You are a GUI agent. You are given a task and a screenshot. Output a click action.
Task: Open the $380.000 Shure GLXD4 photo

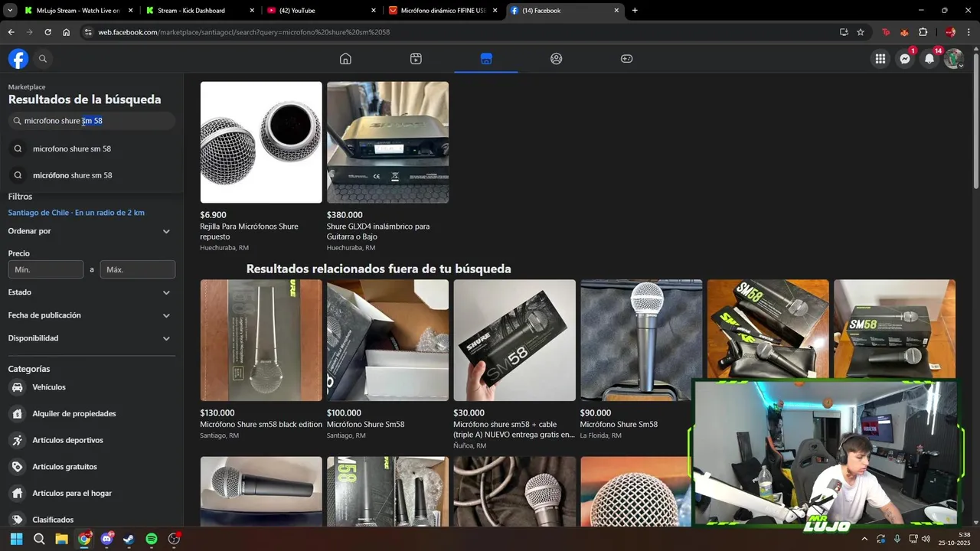[387, 142]
